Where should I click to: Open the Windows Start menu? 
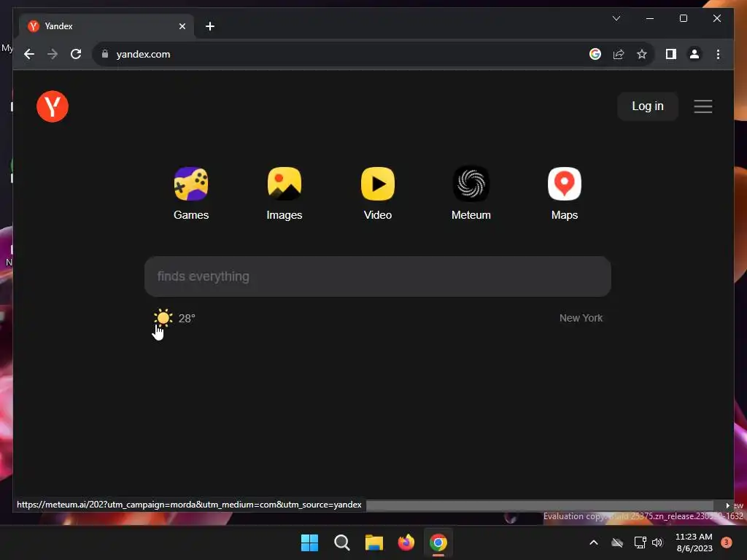[309, 542]
